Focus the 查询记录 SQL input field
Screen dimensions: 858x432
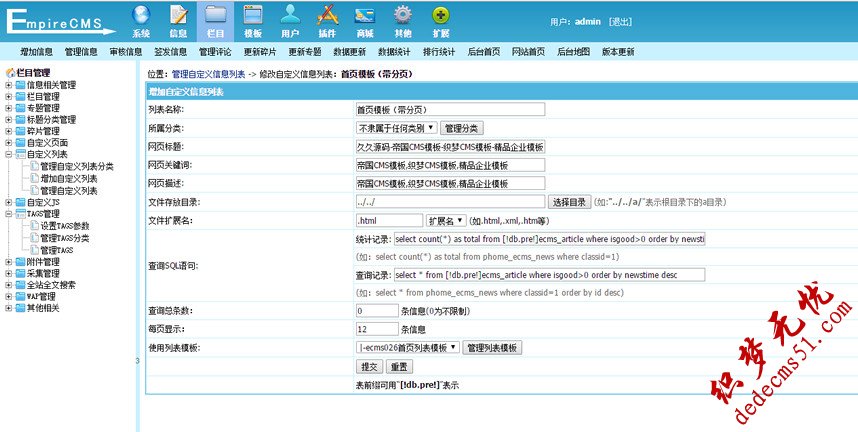pyautogui.click(x=549, y=275)
